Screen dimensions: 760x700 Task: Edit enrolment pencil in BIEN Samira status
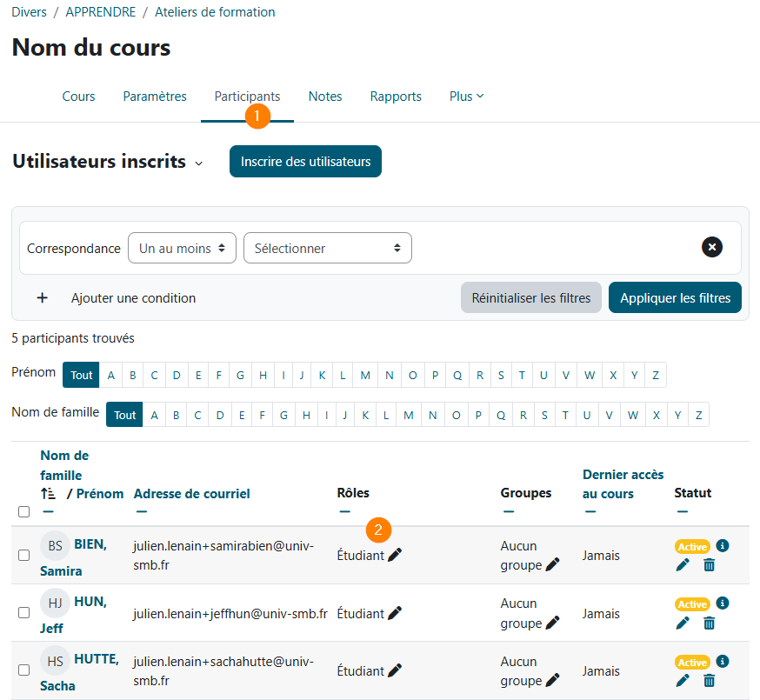(x=683, y=564)
